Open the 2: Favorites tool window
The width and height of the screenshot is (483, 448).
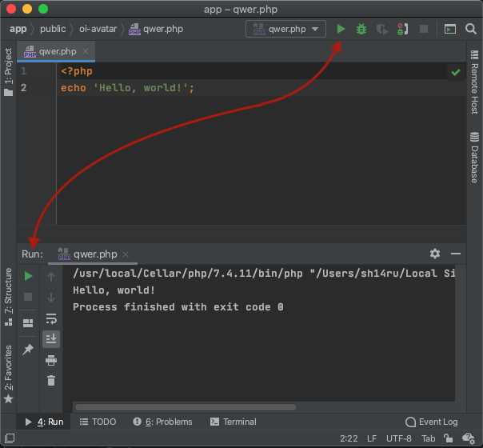click(x=8, y=374)
